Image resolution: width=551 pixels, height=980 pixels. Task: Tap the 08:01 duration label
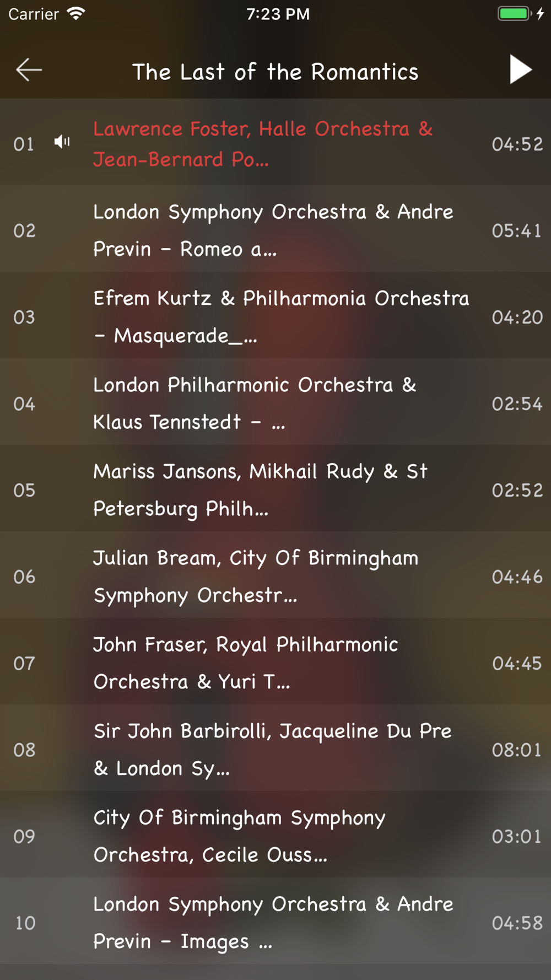[517, 750]
